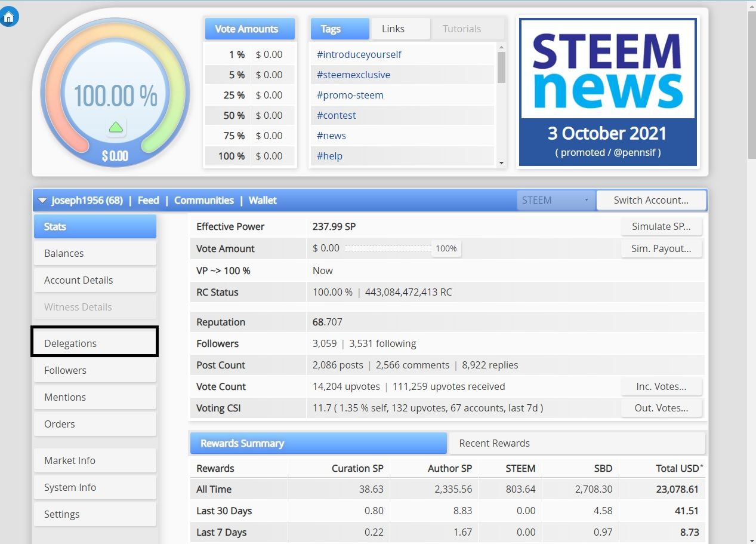Viewport: 756px width, 544px height.
Task: Open the Account Details sidebar item
Action: (x=95, y=280)
